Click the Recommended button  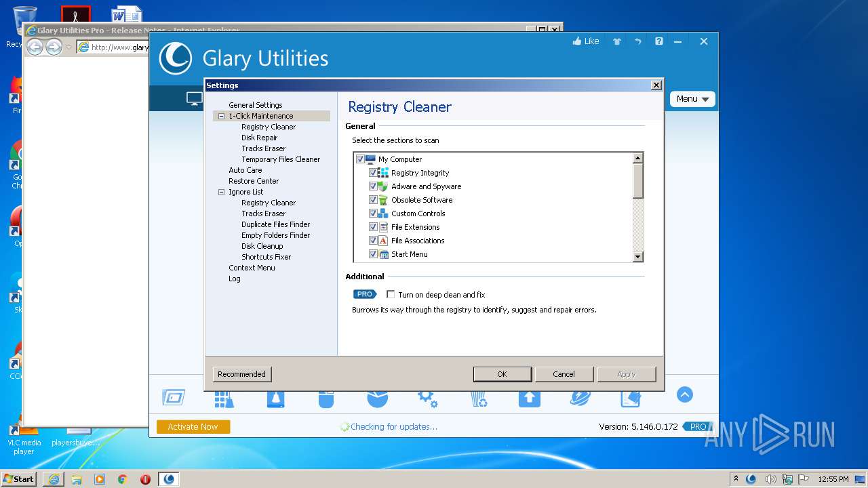[x=242, y=374]
